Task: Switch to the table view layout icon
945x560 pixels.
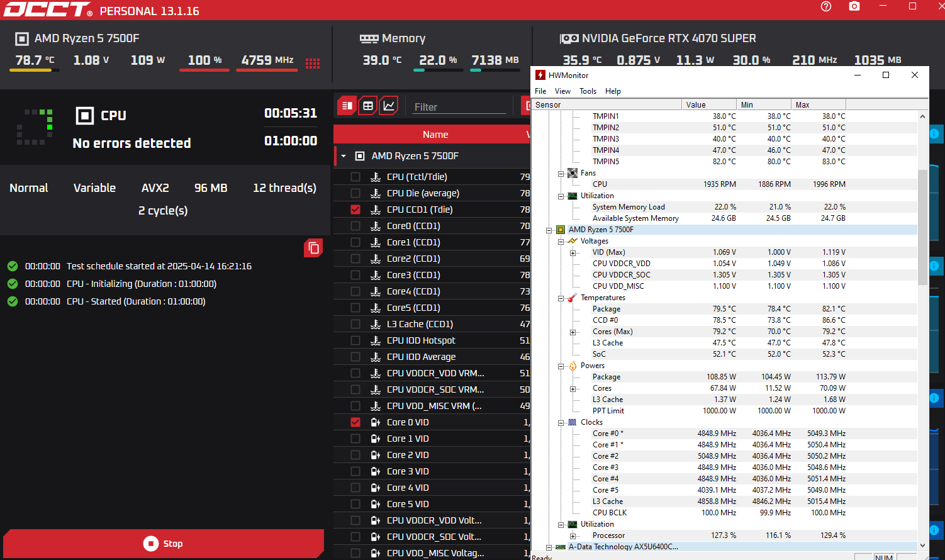Action: pyautogui.click(x=368, y=106)
